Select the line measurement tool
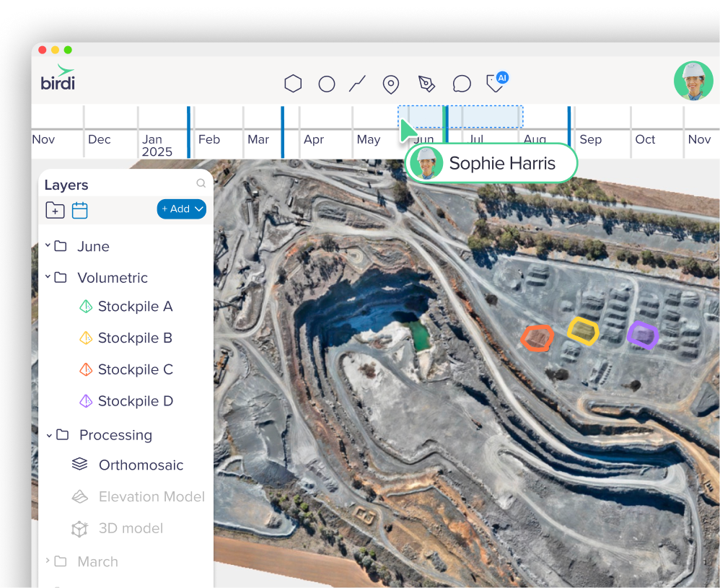Image resolution: width=720 pixels, height=588 pixels. (357, 84)
